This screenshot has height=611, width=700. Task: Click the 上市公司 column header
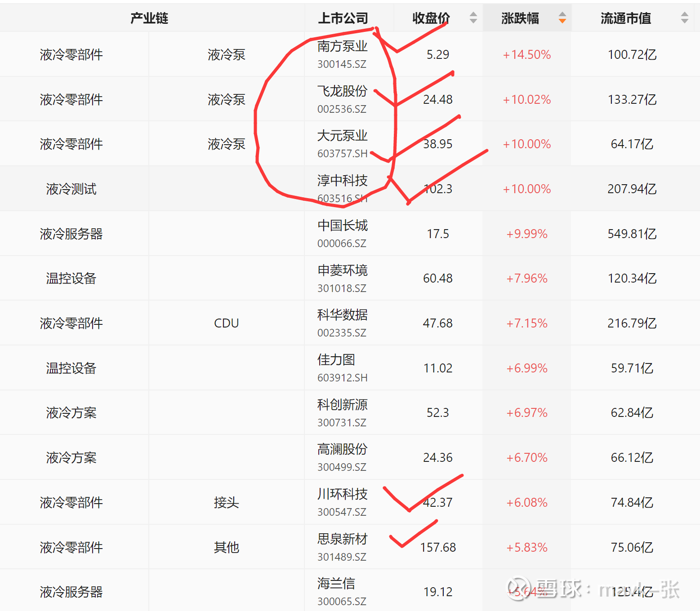pos(343,18)
